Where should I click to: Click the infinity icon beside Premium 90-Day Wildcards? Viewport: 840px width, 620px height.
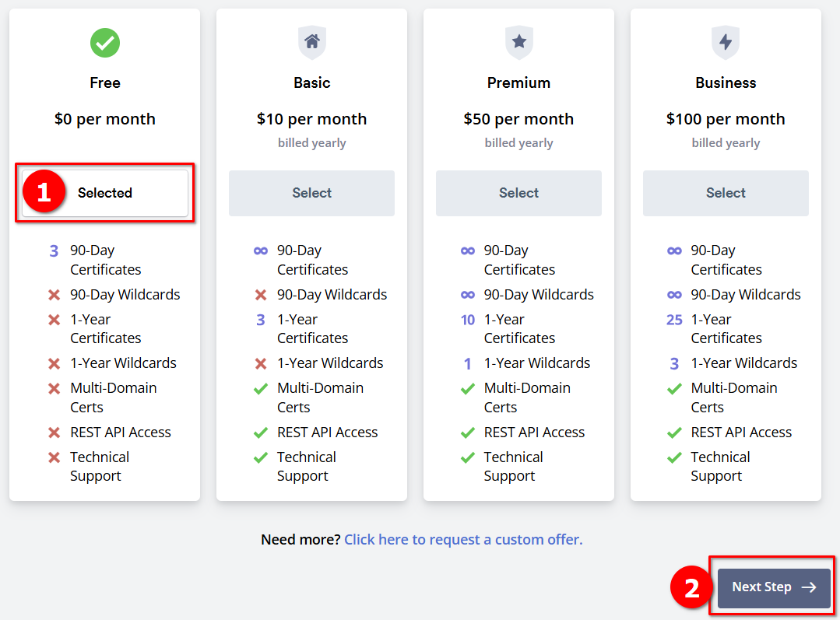[x=468, y=295]
